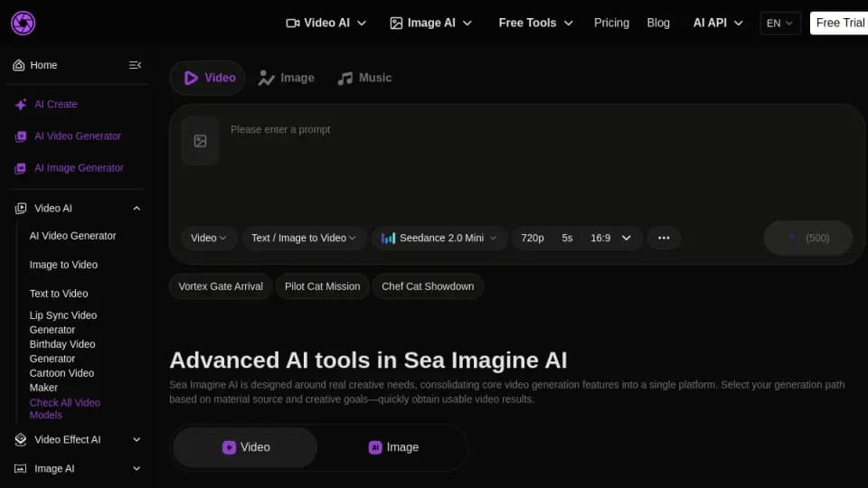Expand the Image AI sidebar section
Screen dimensions: 868x488
click(x=137, y=469)
